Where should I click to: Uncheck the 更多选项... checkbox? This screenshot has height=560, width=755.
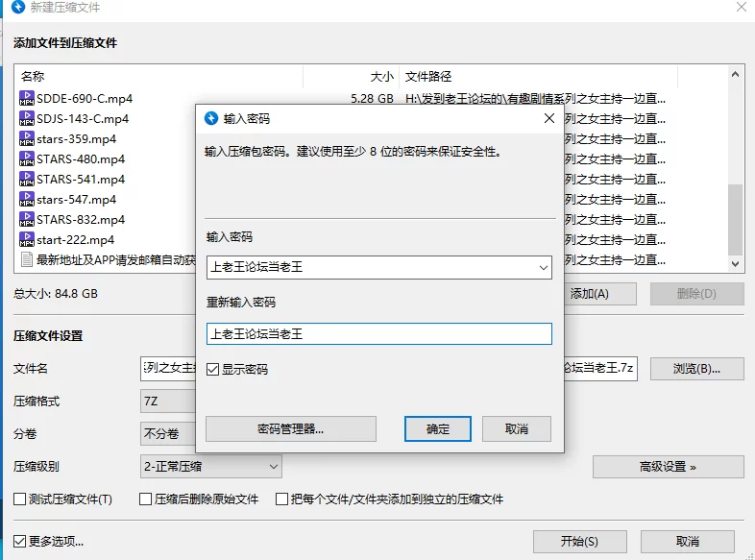point(20,541)
